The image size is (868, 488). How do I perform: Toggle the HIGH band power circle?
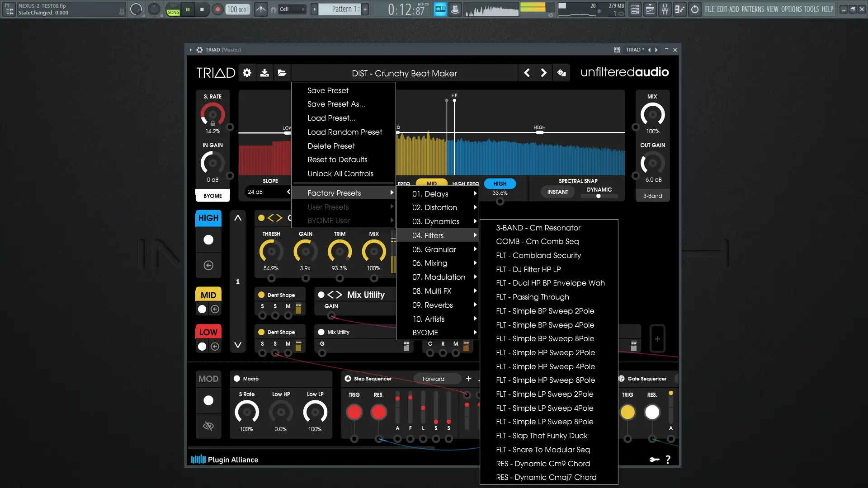(208, 240)
